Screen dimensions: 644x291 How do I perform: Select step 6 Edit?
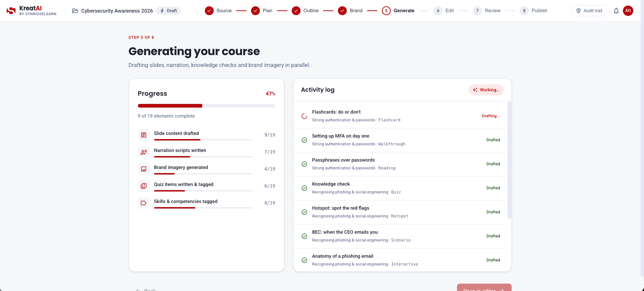point(444,11)
